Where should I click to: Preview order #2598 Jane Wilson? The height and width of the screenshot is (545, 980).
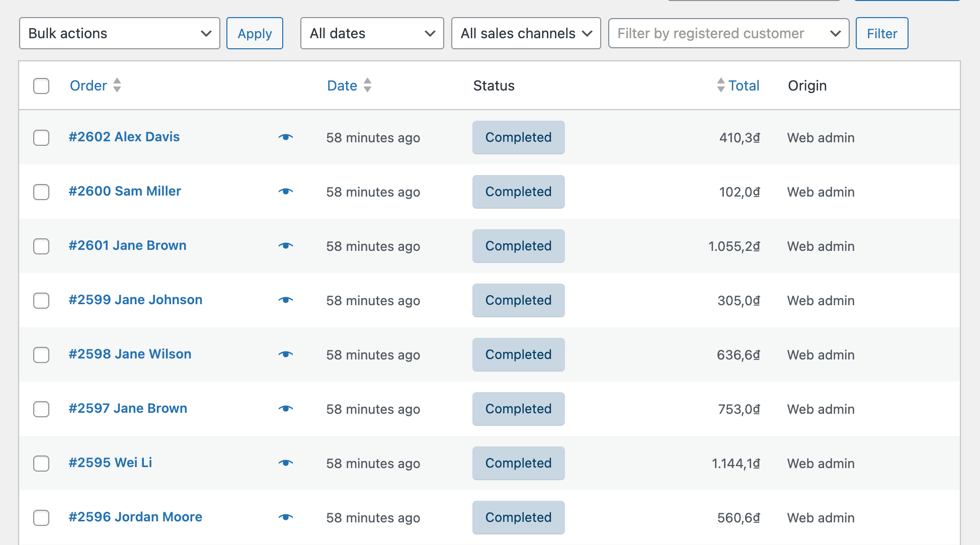[286, 354]
